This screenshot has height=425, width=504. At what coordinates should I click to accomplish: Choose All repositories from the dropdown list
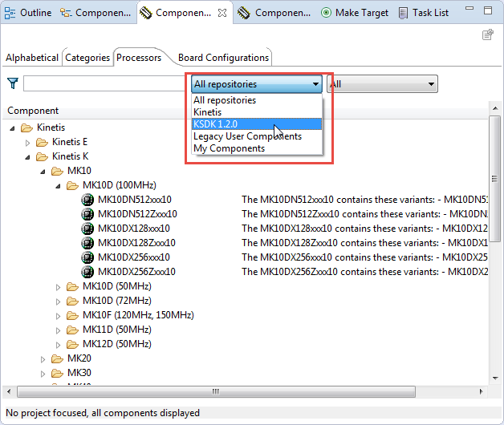coord(257,100)
